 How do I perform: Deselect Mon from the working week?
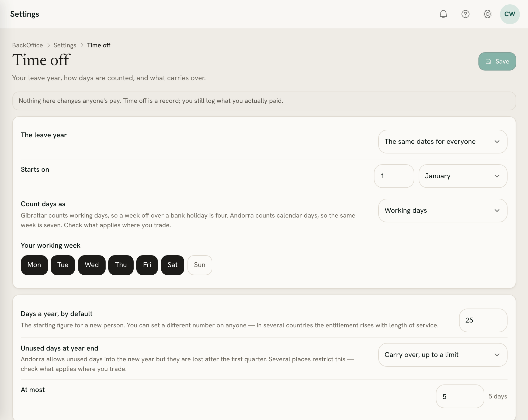point(34,265)
